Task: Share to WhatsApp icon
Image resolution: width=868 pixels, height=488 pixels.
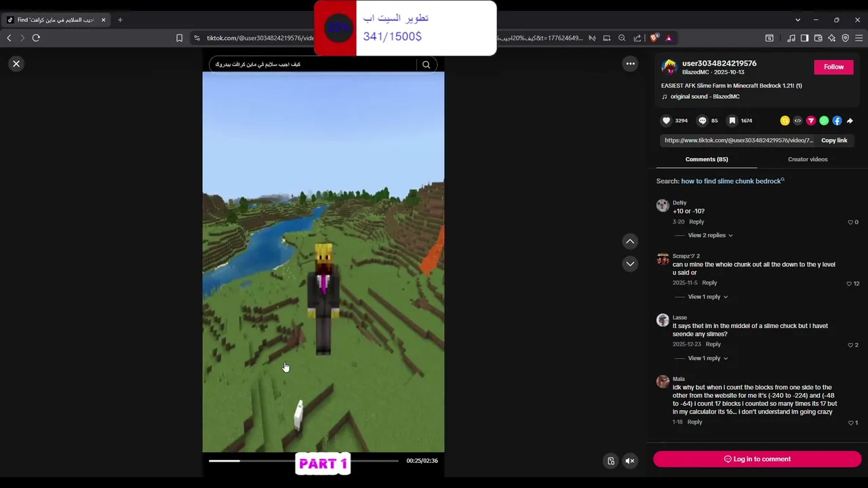Action: 824,121
